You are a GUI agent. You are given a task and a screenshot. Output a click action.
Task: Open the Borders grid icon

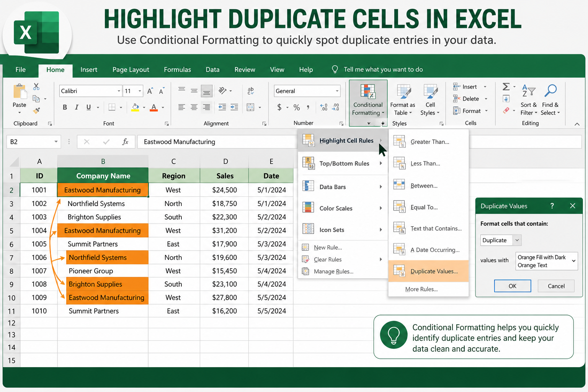coord(112,107)
